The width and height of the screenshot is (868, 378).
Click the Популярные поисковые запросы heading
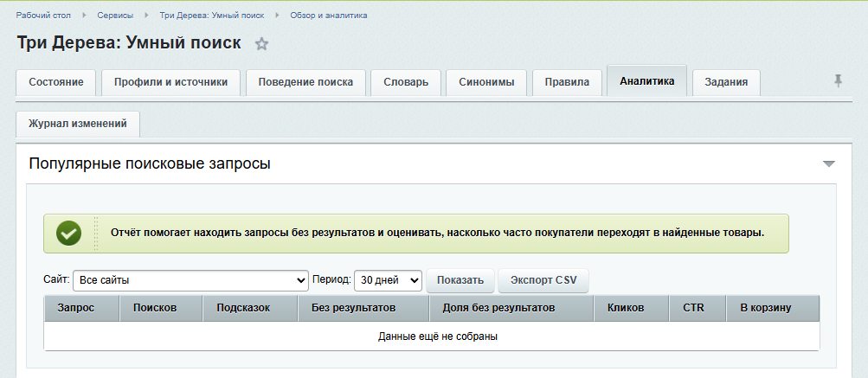pyautogui.click(x=150, y=163)
